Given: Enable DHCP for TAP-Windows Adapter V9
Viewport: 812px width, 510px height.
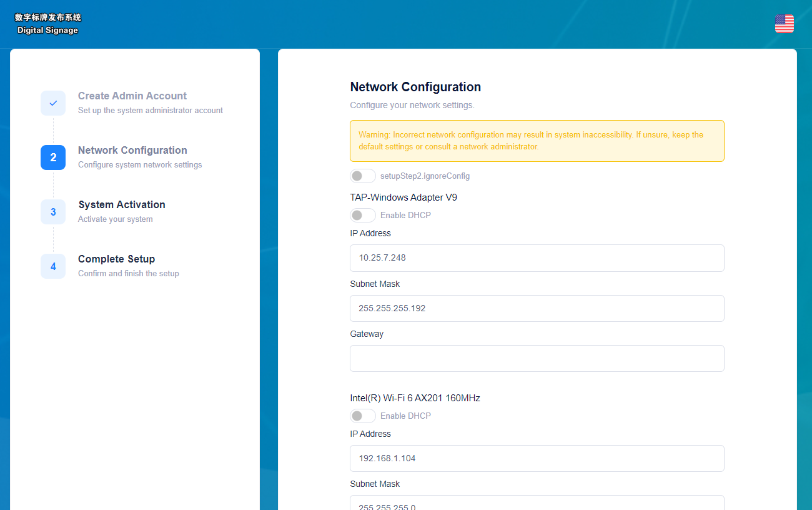Looking at the screenshot, I should click(x=363, y=215).
